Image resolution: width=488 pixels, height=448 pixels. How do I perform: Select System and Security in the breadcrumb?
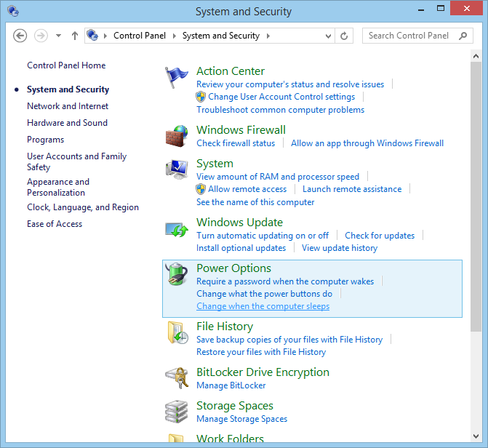tap(221, 36)
